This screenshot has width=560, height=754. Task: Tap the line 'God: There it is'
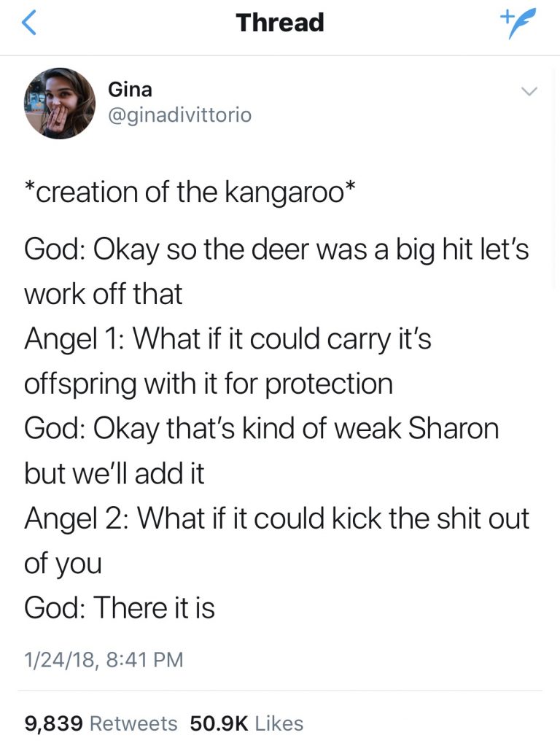click(x=119, y=607)
